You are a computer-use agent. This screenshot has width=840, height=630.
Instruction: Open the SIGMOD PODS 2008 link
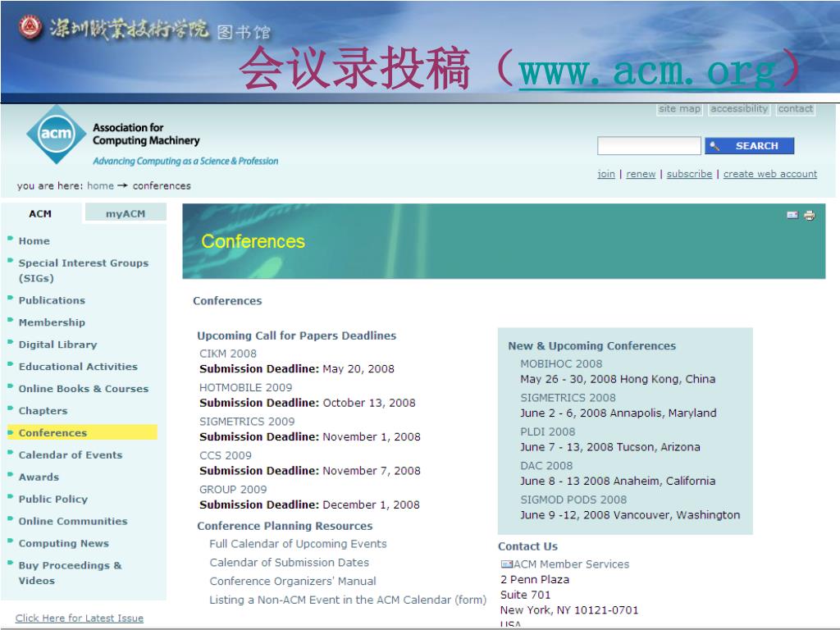pyautogui.click(x=573, y=500)
